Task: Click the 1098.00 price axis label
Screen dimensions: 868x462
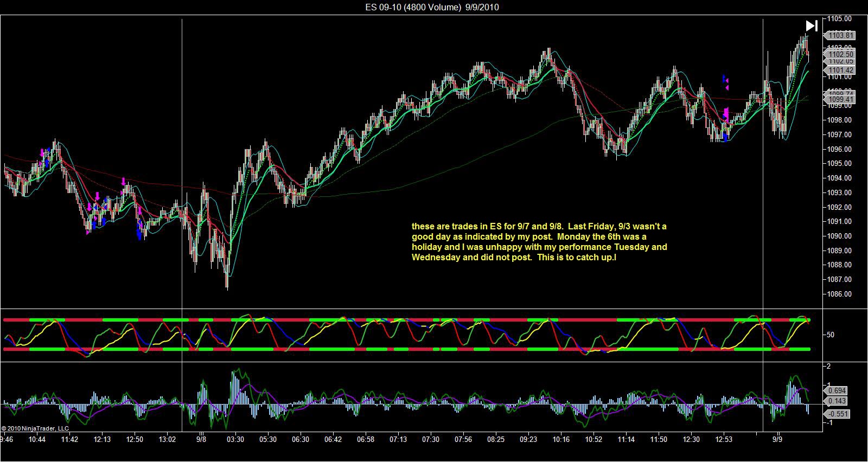Action: (840, 120)
